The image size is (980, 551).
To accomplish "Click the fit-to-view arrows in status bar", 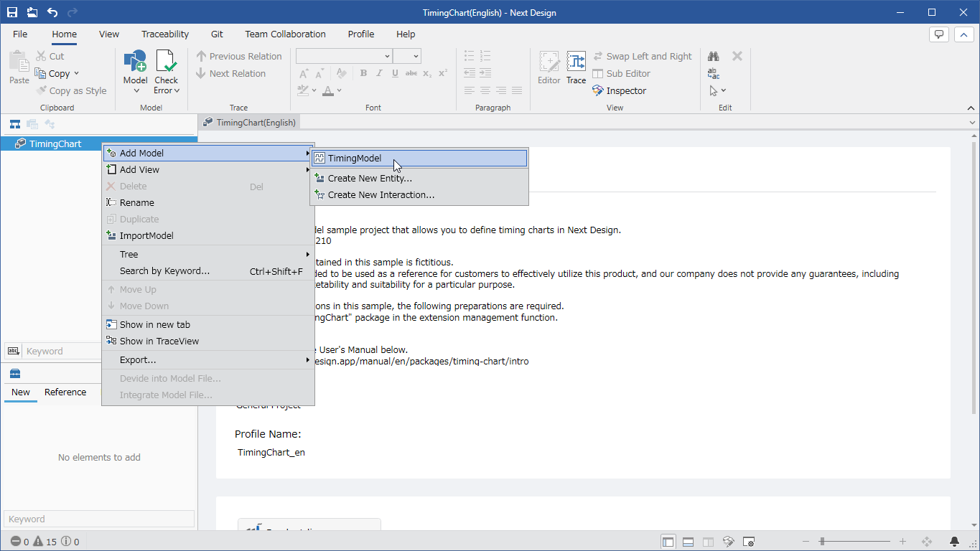I will (926, 542).
